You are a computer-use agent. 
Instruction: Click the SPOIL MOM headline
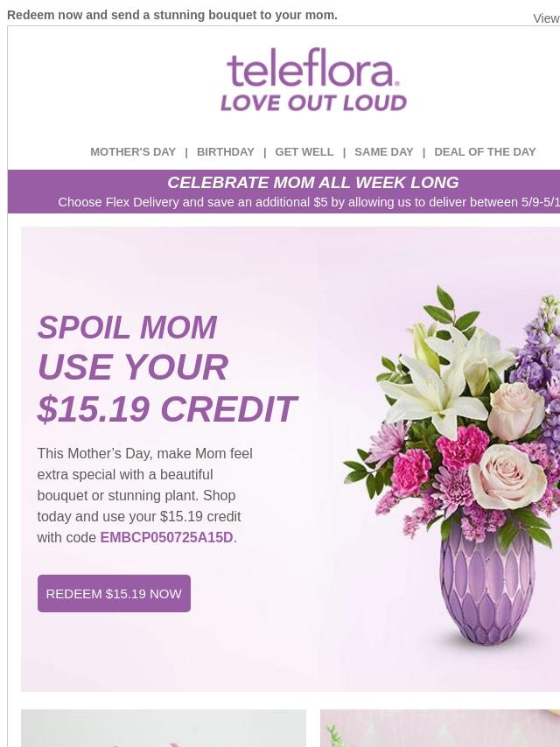[x=127, y=327]
